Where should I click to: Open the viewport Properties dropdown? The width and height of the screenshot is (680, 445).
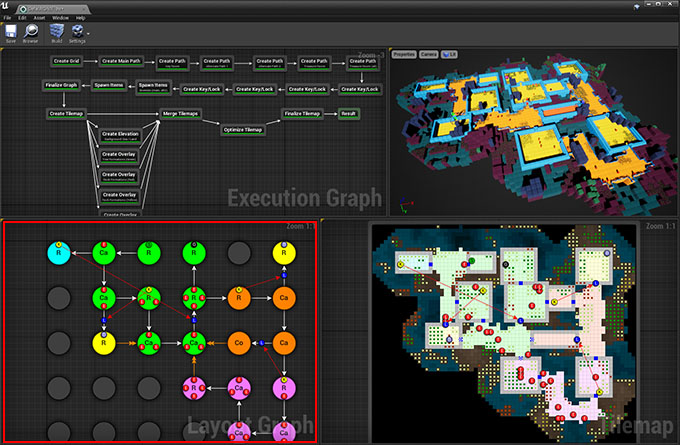click(404, 55)
